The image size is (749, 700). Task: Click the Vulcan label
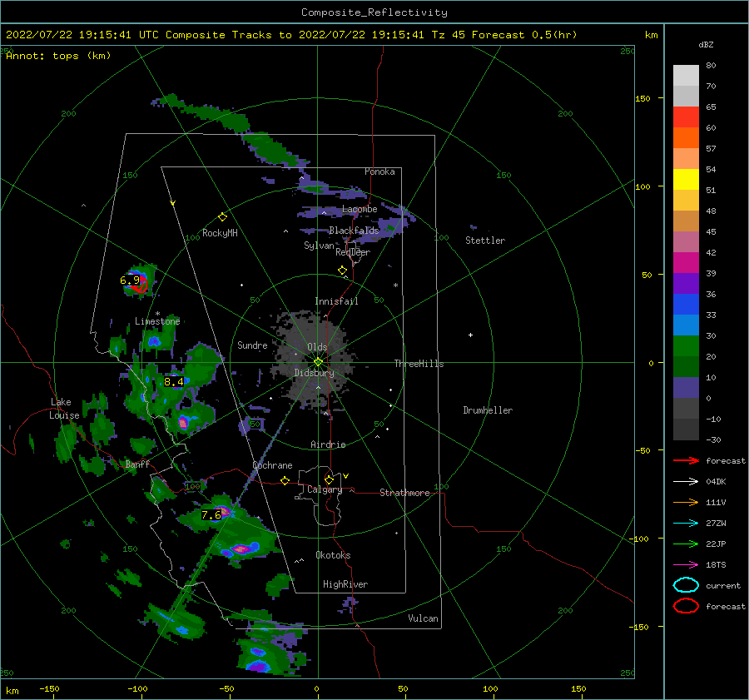pos(423,618)
